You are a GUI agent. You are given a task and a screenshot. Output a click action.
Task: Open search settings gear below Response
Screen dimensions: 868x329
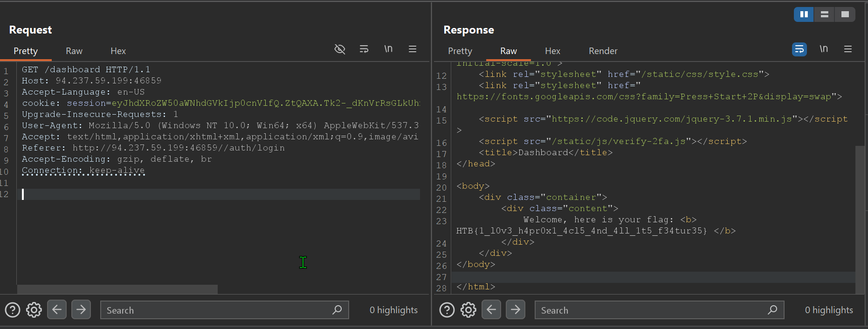coord(468,310)
